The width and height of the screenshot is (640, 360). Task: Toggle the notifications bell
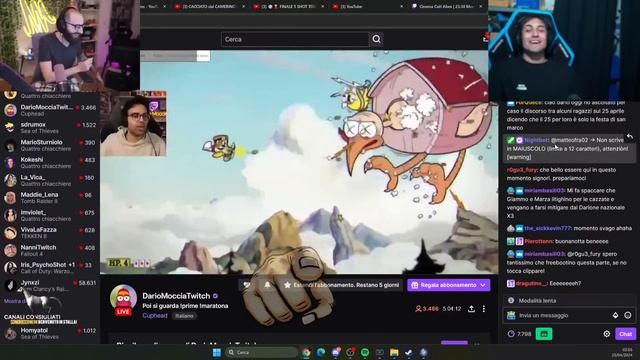[267, 285]
